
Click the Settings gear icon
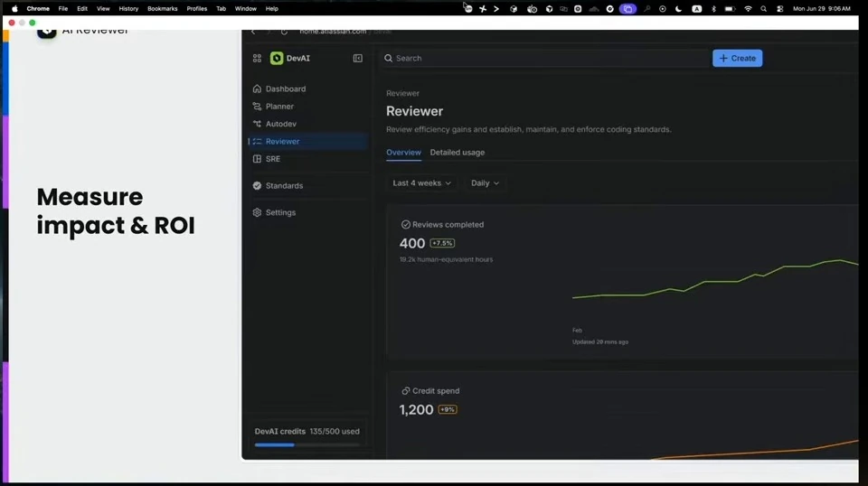coord(257,212)
